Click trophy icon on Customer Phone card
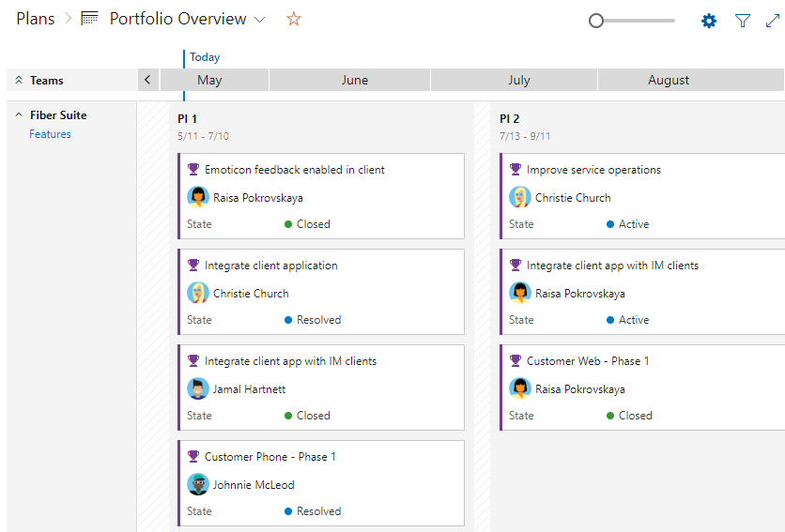The width and height of the screenshot is (785, 532). [193, 456]
